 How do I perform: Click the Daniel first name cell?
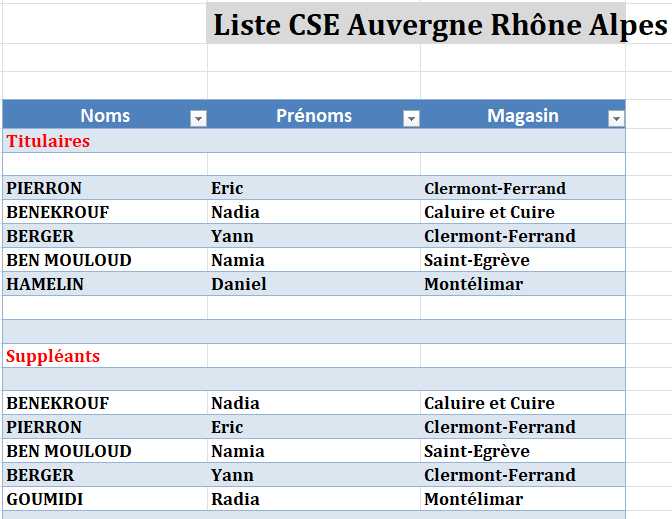point(238,284)
